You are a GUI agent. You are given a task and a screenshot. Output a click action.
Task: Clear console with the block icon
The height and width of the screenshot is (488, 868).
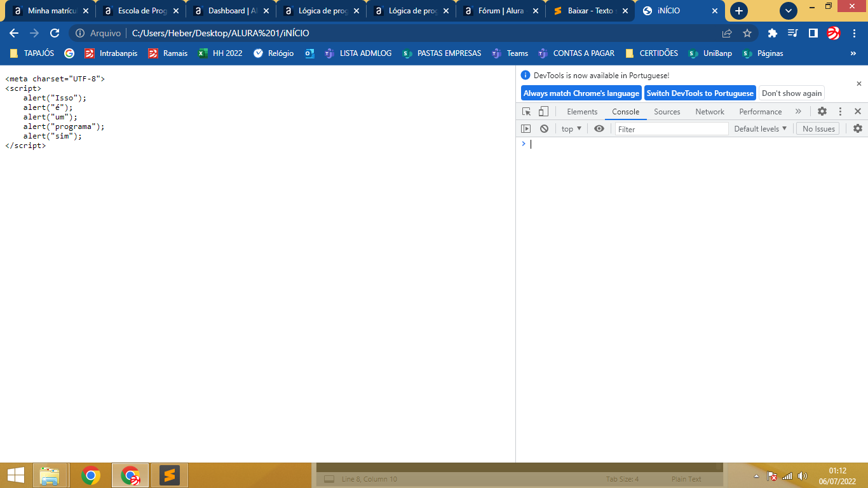tap(544, 128)
